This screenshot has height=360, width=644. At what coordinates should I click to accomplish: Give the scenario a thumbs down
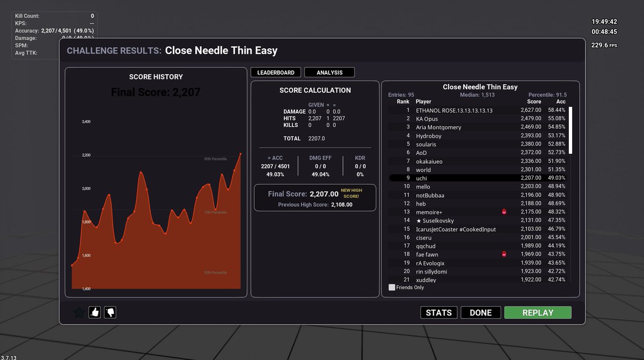pos(110,312)
